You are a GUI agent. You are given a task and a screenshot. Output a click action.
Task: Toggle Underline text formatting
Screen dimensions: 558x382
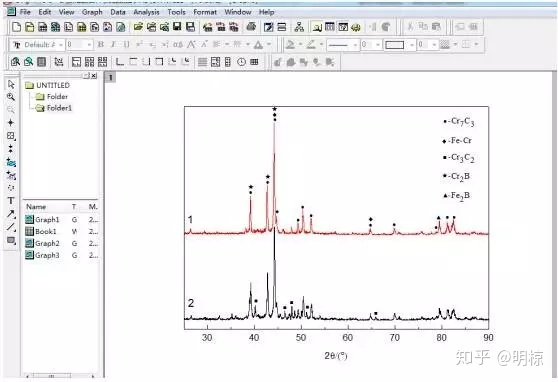pos(126,45)
